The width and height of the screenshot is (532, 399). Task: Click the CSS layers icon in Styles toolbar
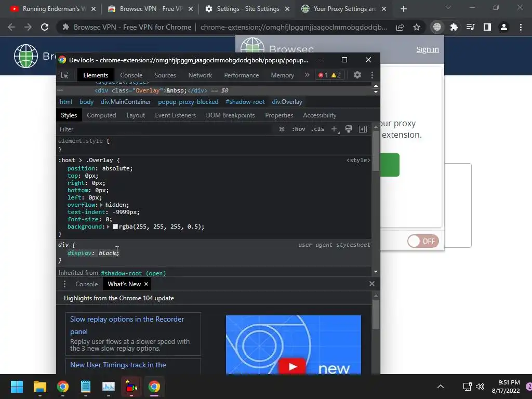click(282, 129)
